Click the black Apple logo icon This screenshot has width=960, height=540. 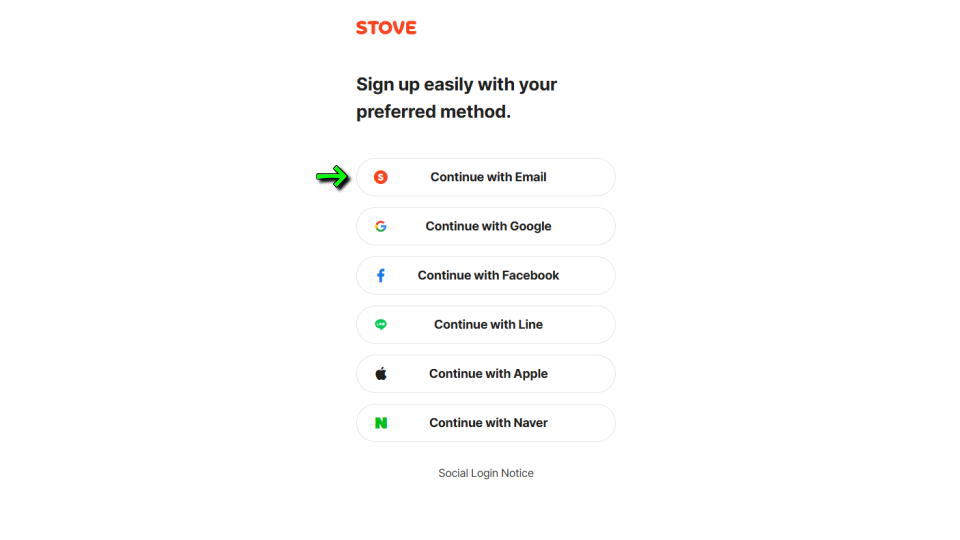(x=380, y=373)
